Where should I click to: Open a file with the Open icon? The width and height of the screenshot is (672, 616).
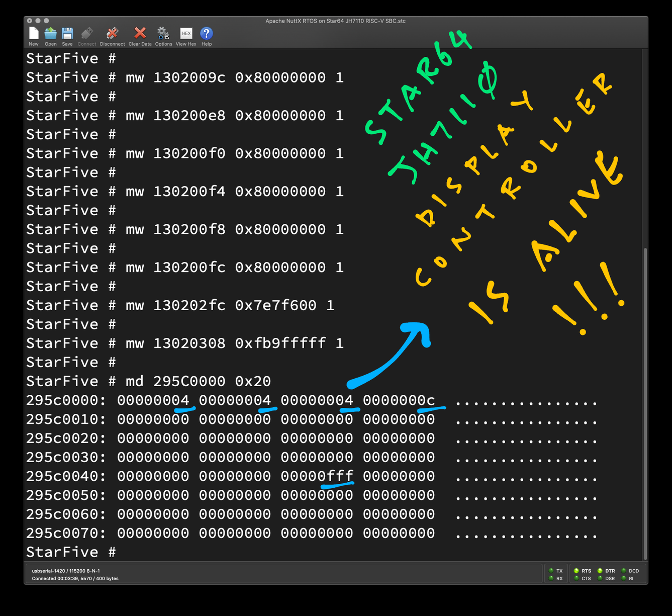point(51,34)
